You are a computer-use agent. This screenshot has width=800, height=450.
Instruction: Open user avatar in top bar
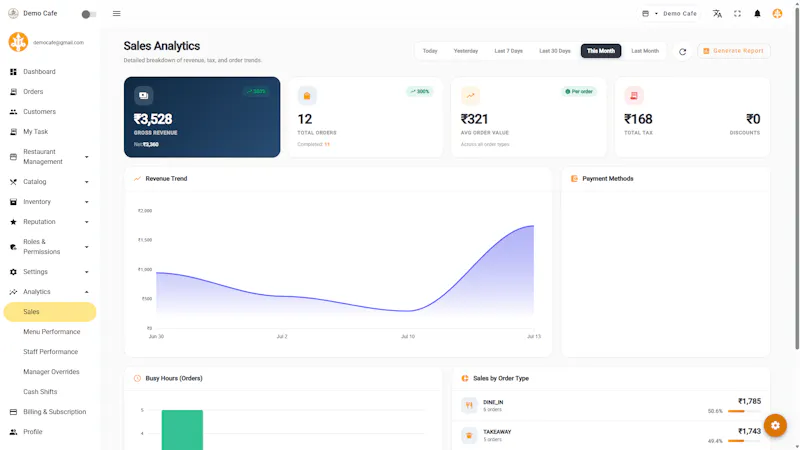click(x=777, y=14)
